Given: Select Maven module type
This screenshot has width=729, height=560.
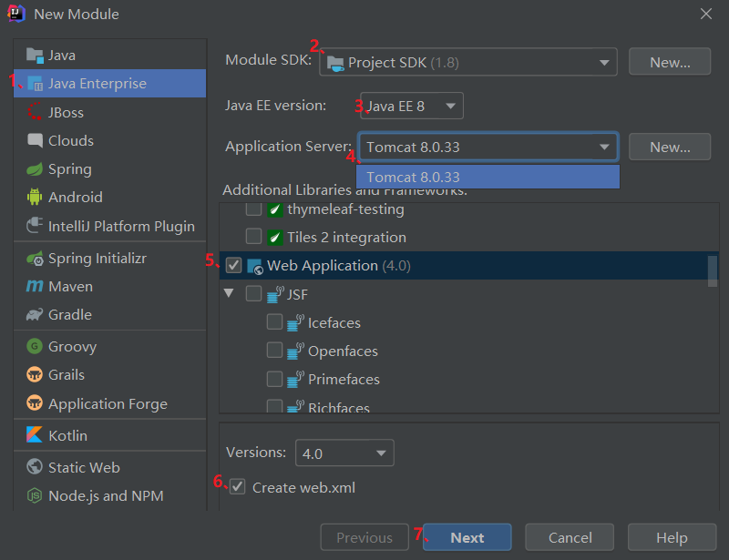Looking at the screenshot, I should point(109,286).
